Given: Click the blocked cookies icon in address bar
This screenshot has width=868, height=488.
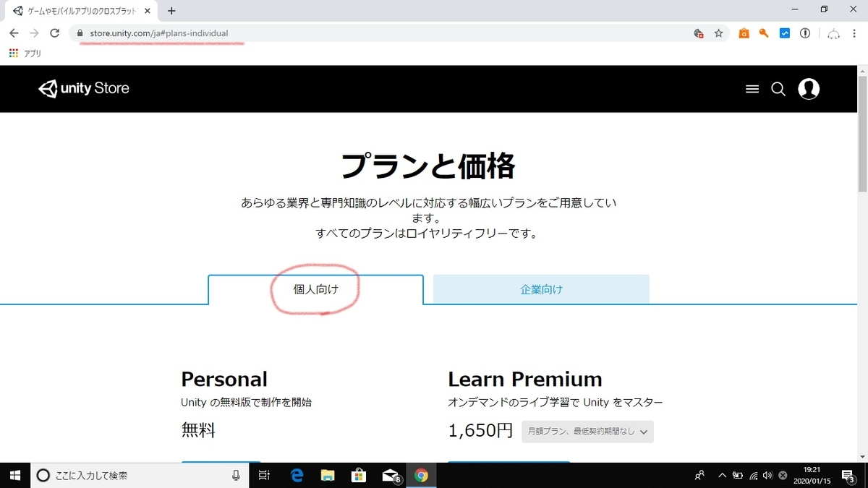Looking at the screenshot, I should point(698,33).
